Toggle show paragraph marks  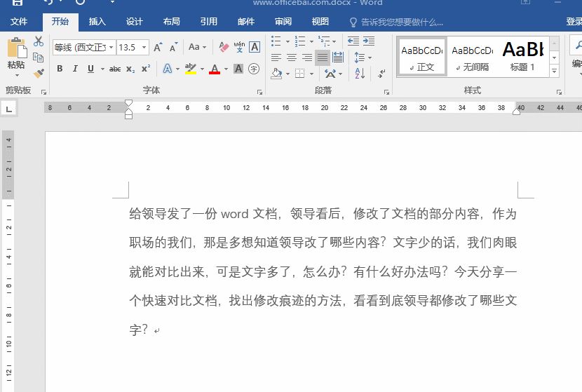click(x=381, y=73)
